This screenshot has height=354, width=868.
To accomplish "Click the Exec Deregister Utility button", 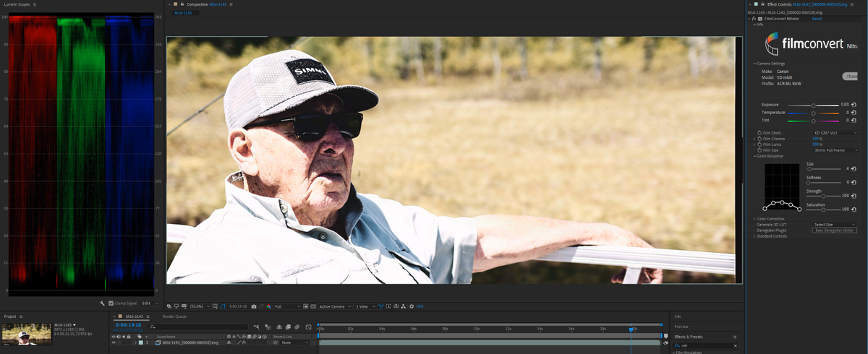I will [835, 230].
